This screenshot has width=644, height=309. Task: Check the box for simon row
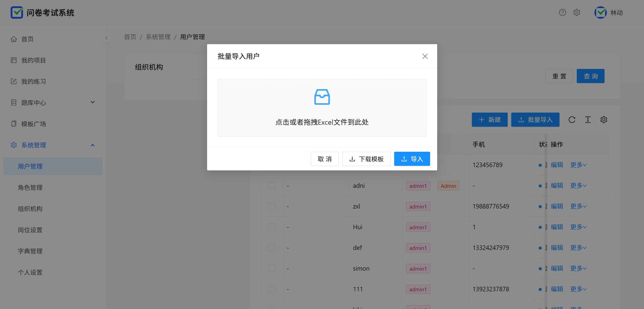tap(272, 269)
